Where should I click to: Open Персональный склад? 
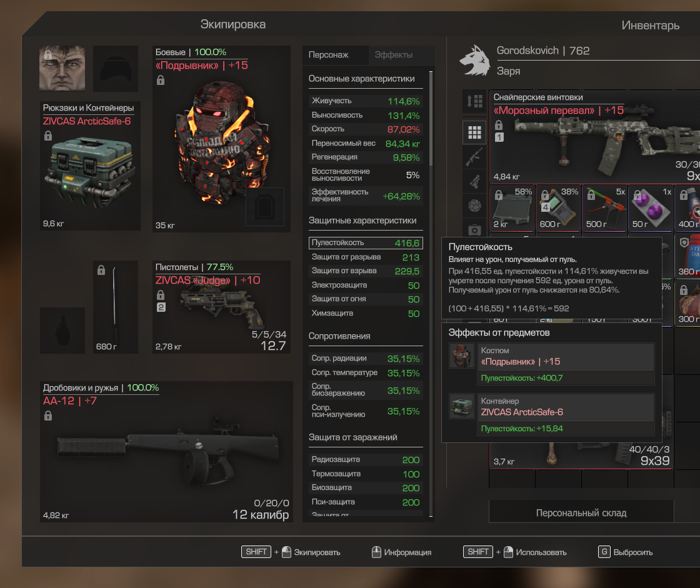(581, 512)
